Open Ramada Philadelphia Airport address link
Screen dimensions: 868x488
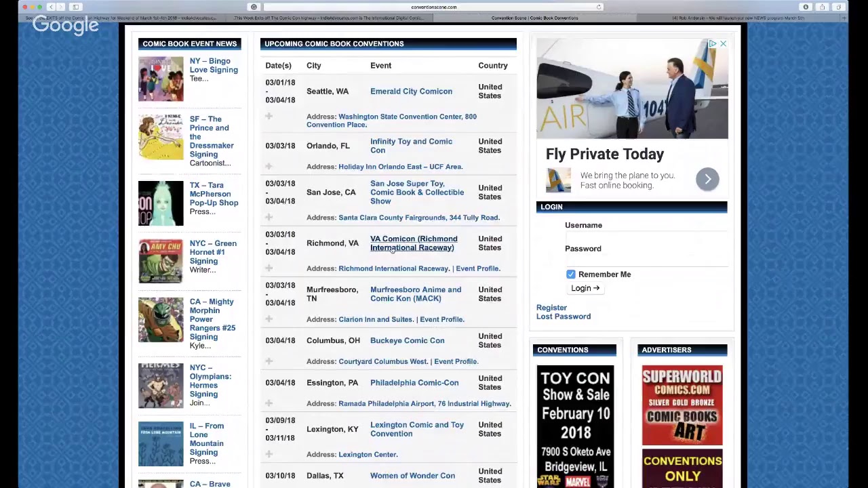[425, 403]
